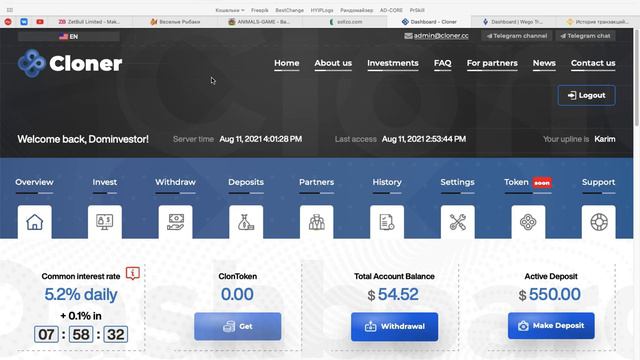Click the Logout button
This screenshot has height=360, width=640.
coord(587,95)
